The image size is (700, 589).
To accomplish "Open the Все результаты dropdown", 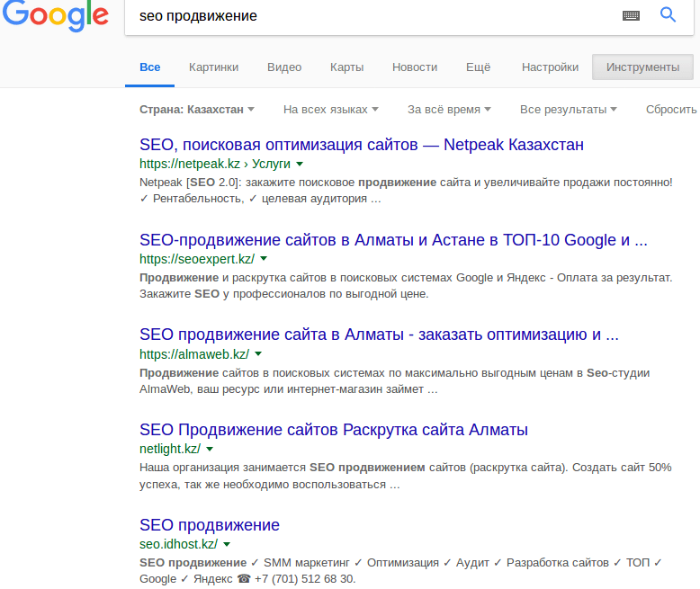I will (569, 110).
